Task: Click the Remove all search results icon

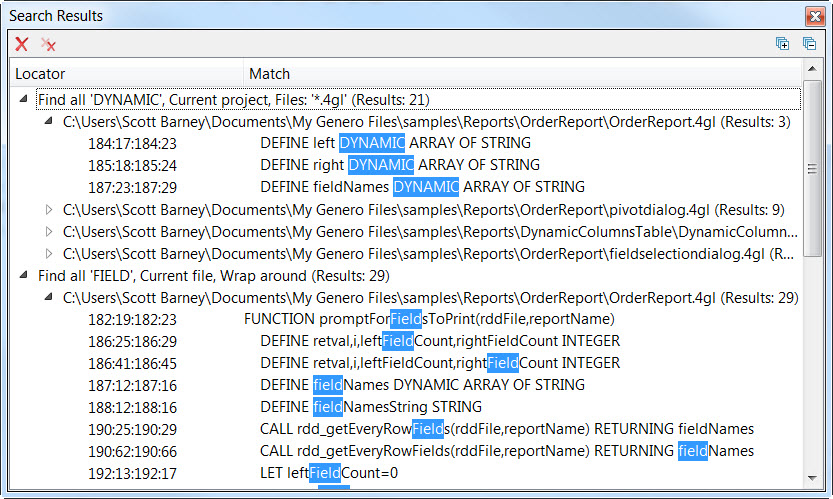Action: tap(47, 44)
